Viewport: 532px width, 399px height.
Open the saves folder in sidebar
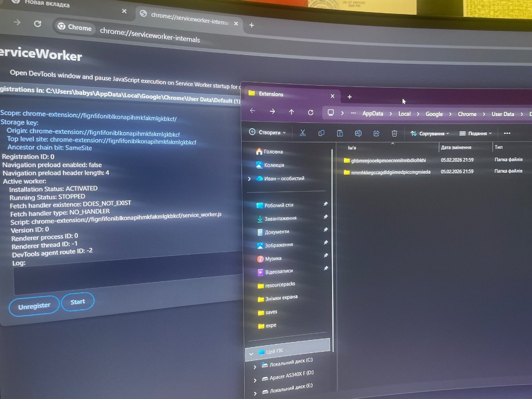tap(268, 312)
